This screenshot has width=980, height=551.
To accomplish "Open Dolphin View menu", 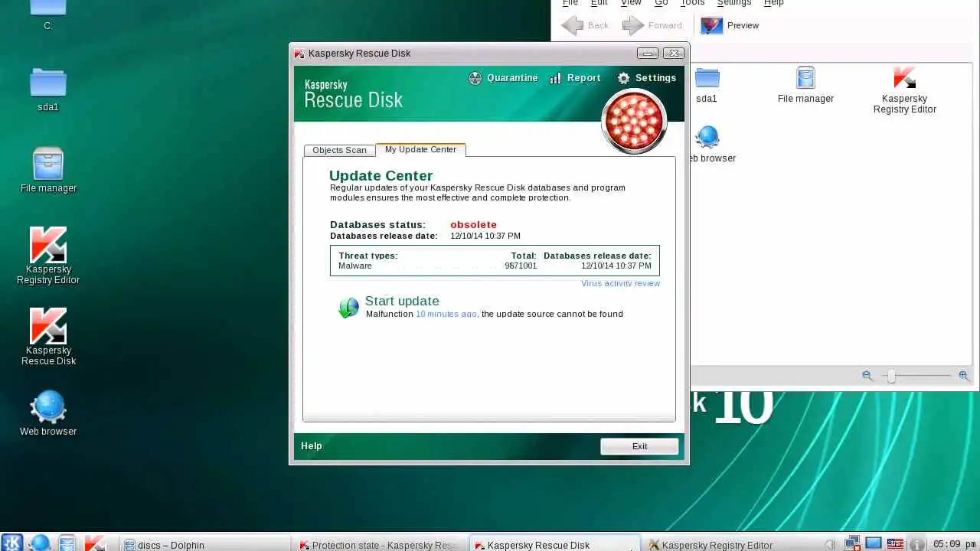I will pyautogui.click(x=631, y=3).
